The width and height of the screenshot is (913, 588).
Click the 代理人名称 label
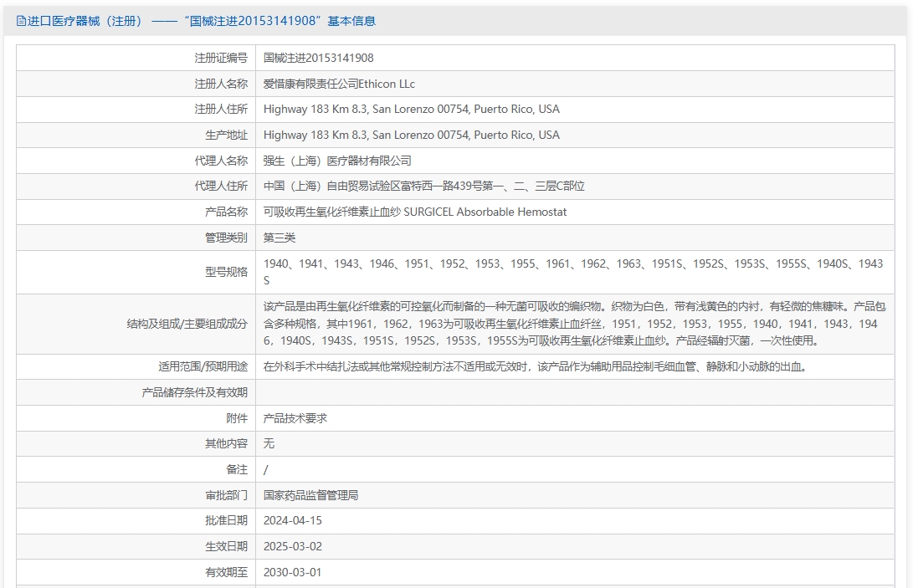pyautogui.click(x=221, y=161)
